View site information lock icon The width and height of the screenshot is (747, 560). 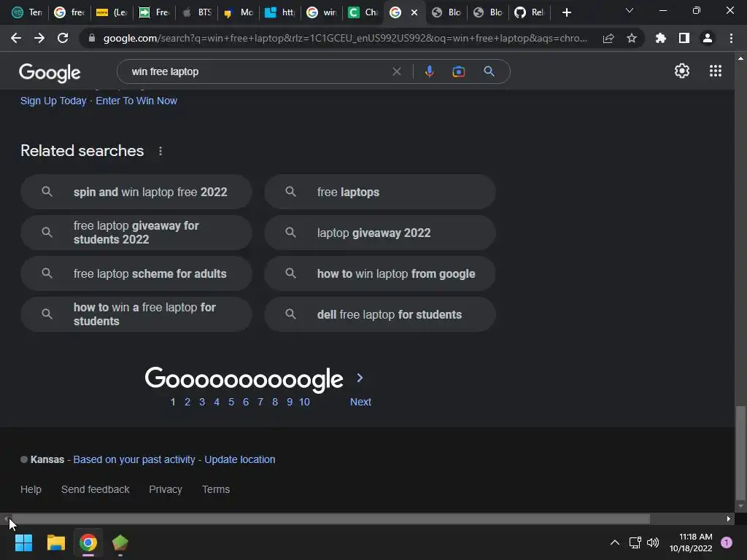click(92, 38)
